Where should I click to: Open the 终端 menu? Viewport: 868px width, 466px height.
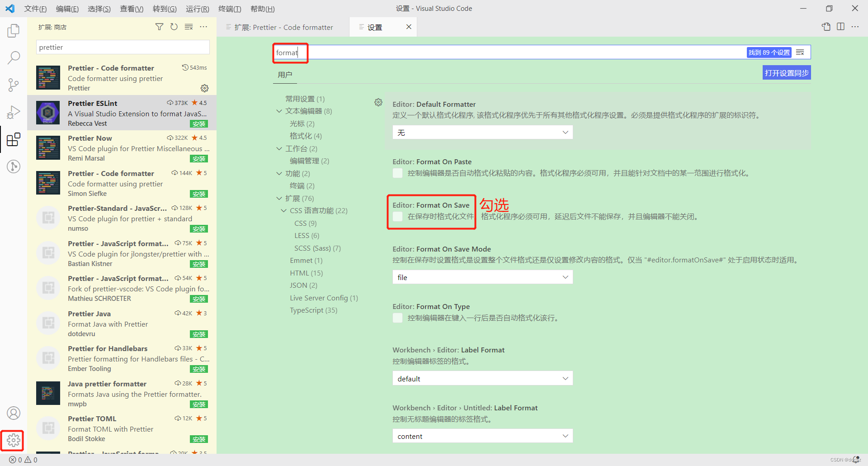click(230, 9)
